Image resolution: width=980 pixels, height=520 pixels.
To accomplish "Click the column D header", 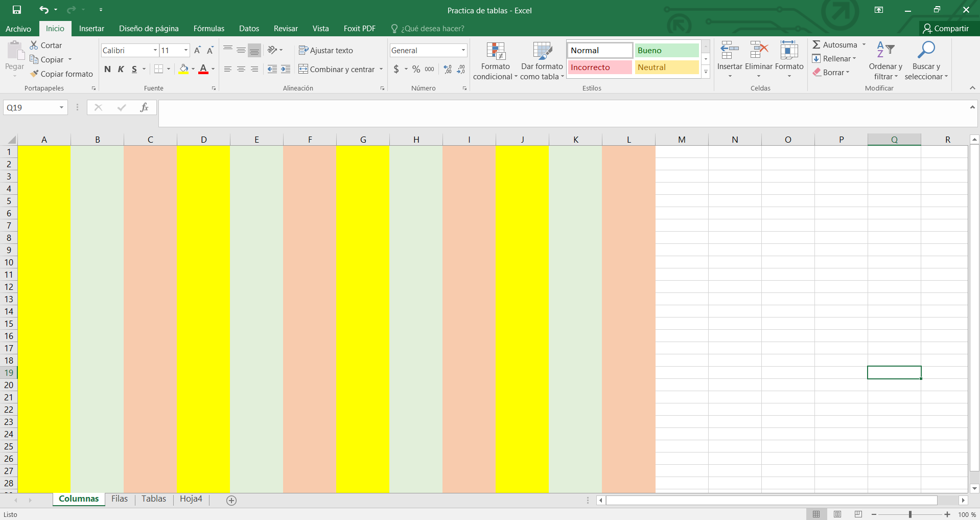I will (203, 140).
